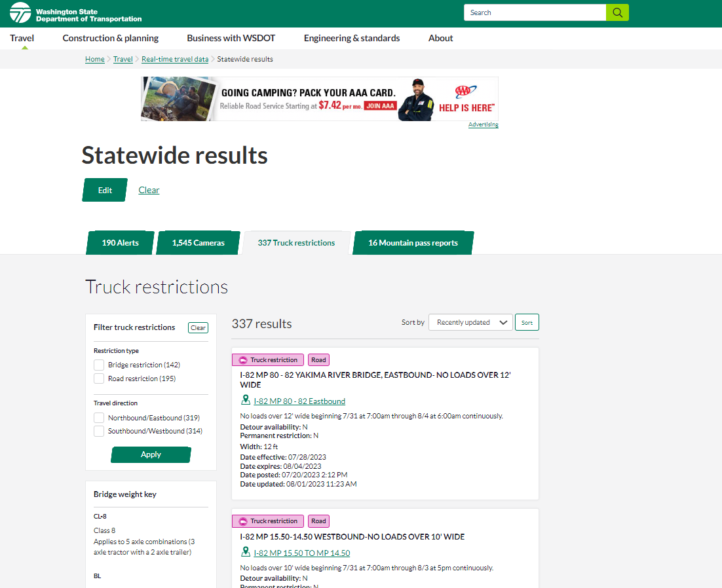Open the 16 Mountain pass reports tab

click(413, 243)
